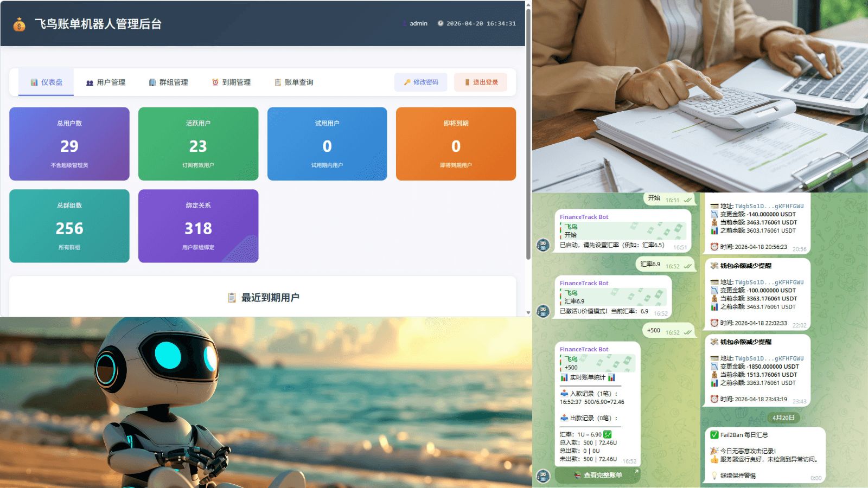The width and height of the screenshot is (868, 488).
Task: Open the 账单查询 tab
Action: (x=293, y=82)
